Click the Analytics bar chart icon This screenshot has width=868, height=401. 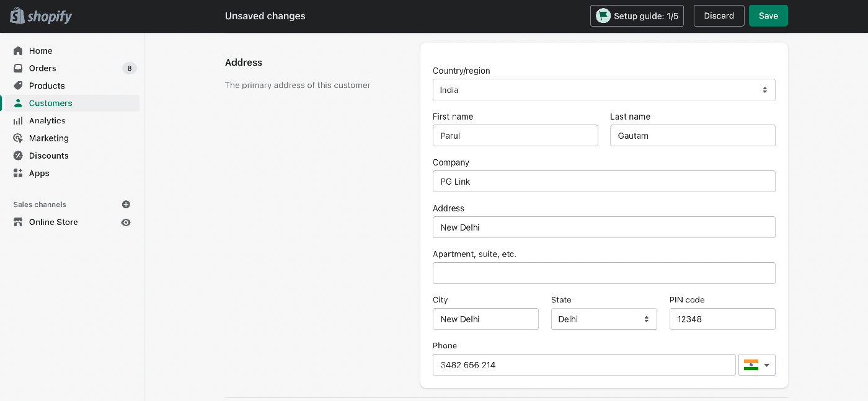18,120
